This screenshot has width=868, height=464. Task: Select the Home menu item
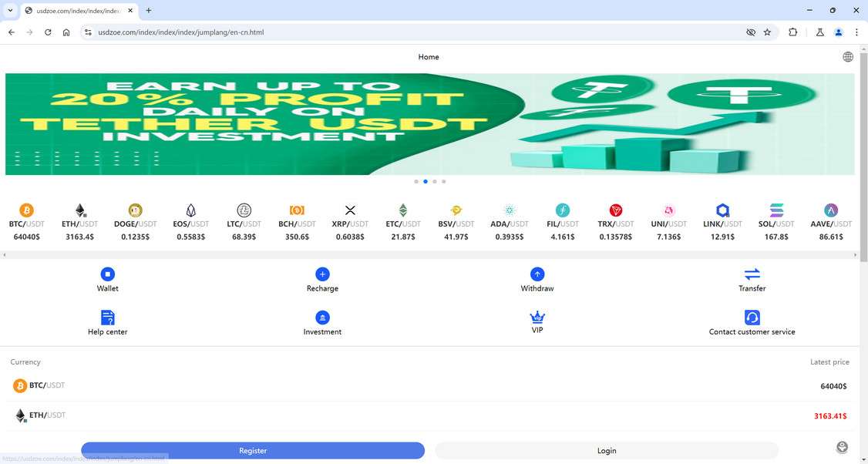click(x=429, y=56)
